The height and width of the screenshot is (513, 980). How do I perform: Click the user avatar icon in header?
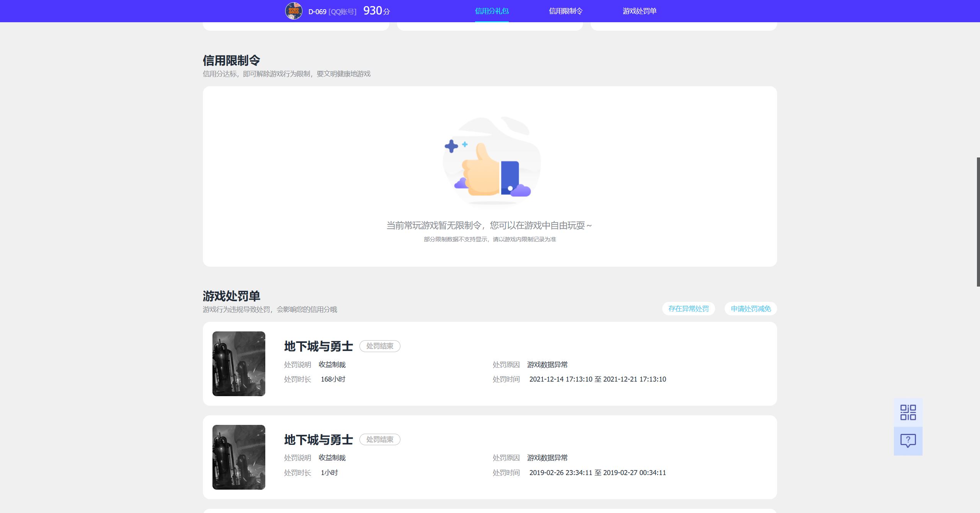click(294, 11)
